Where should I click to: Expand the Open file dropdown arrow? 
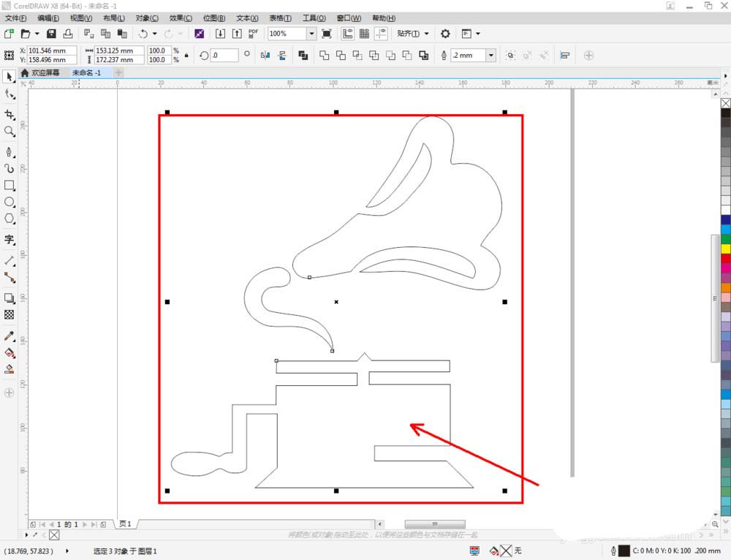(x=37, y=34)
